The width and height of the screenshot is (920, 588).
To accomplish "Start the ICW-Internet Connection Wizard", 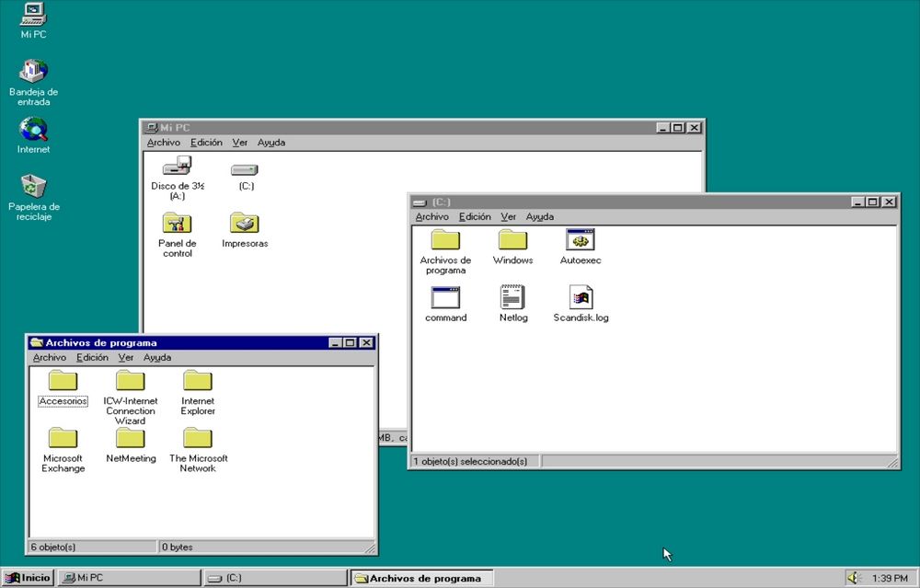I will point(130,380).
